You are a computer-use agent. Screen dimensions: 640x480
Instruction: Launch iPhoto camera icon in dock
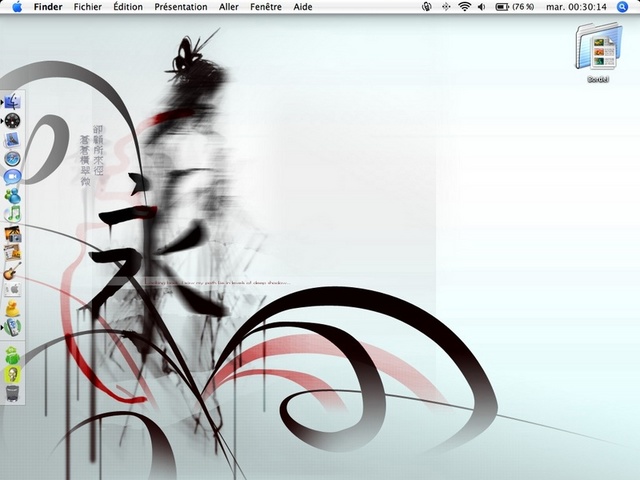coord(13,234)
